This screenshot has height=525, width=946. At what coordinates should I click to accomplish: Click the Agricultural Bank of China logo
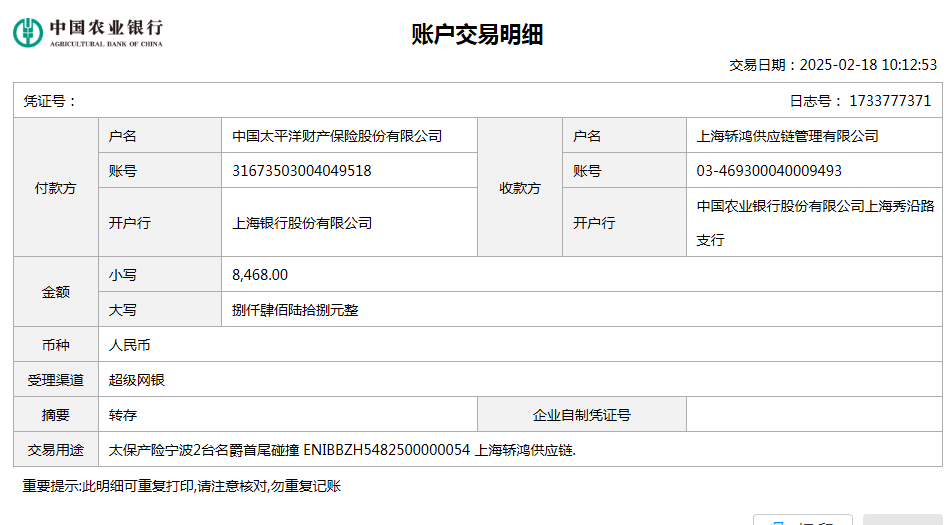click(x=88, y=32)
